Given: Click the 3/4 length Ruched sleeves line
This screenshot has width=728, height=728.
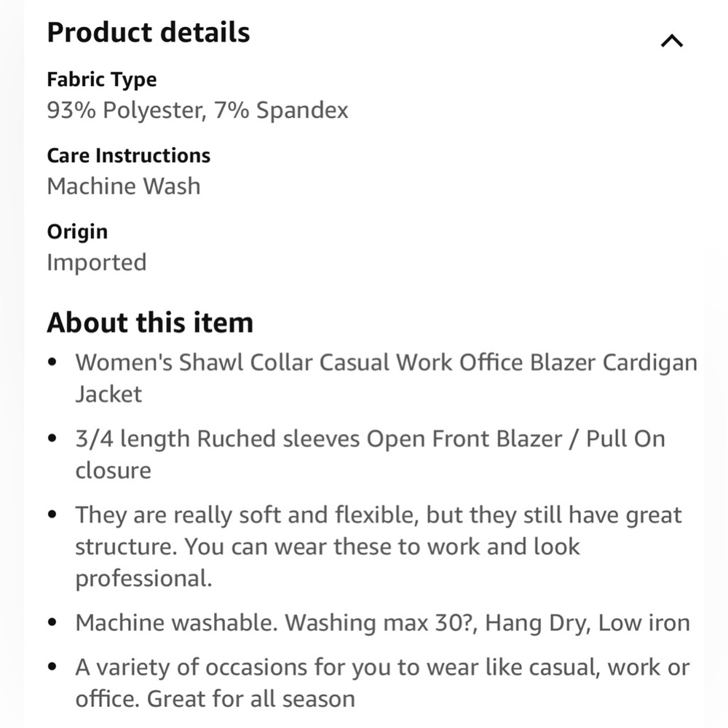Looking at the screenshot, I should 370,439.
